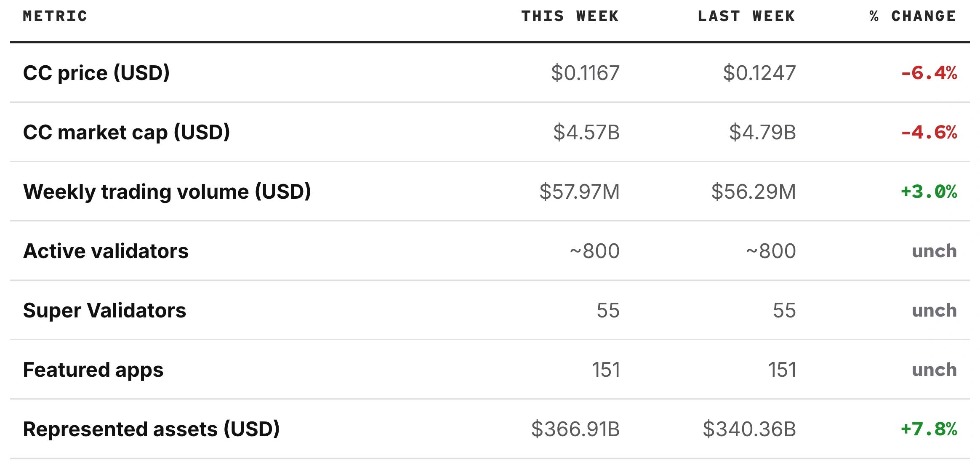The width and height of the screenshot is (980, 469).
Task: Select the $4.79B last week value
Action: click(762, 132)
